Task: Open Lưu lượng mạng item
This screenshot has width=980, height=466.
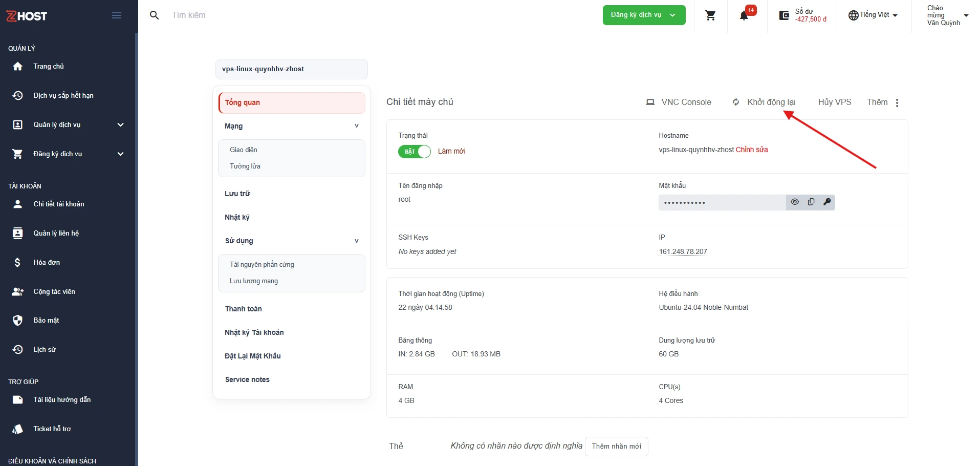Action: (254, 281)
